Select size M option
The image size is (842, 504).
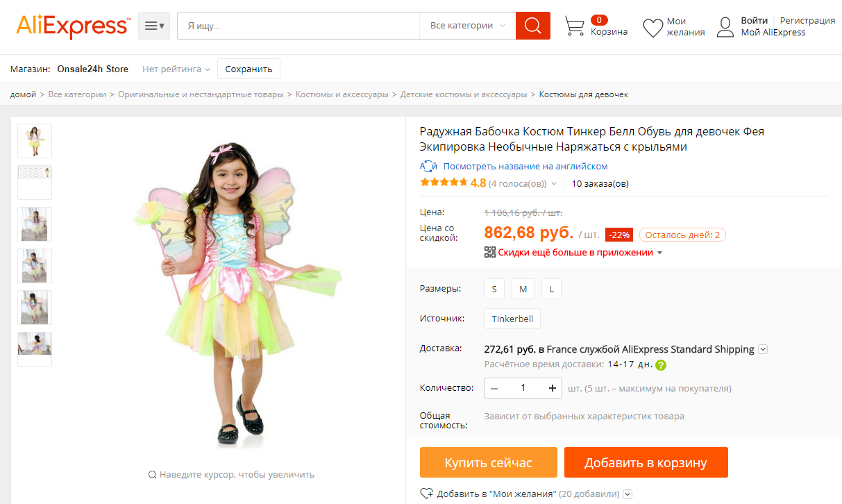(523, 289)
